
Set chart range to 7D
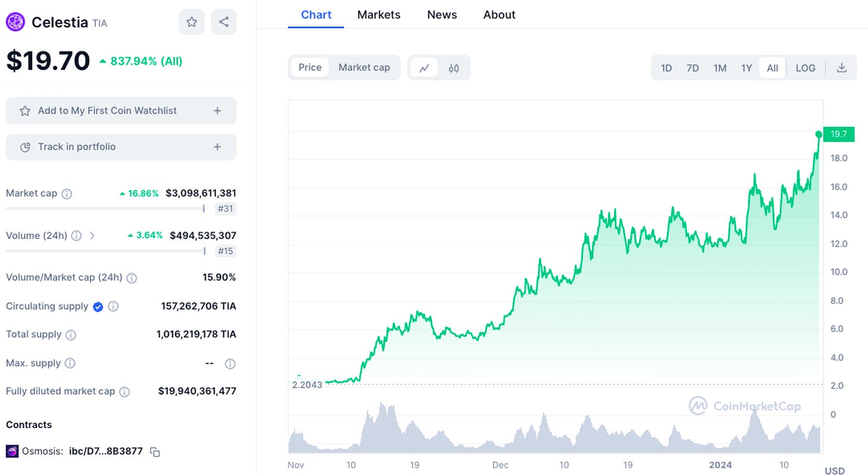[x=693, y=68]
